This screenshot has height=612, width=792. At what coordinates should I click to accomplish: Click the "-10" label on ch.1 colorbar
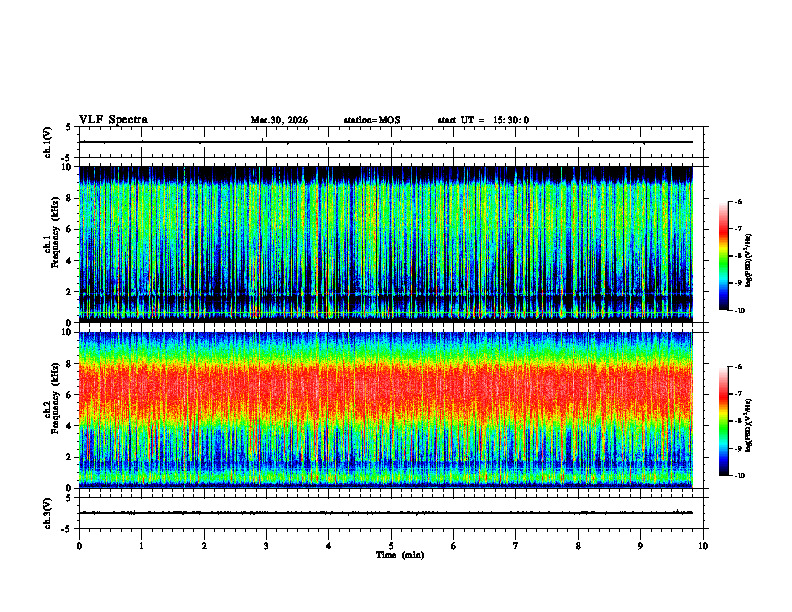click(x=739, y=311)
